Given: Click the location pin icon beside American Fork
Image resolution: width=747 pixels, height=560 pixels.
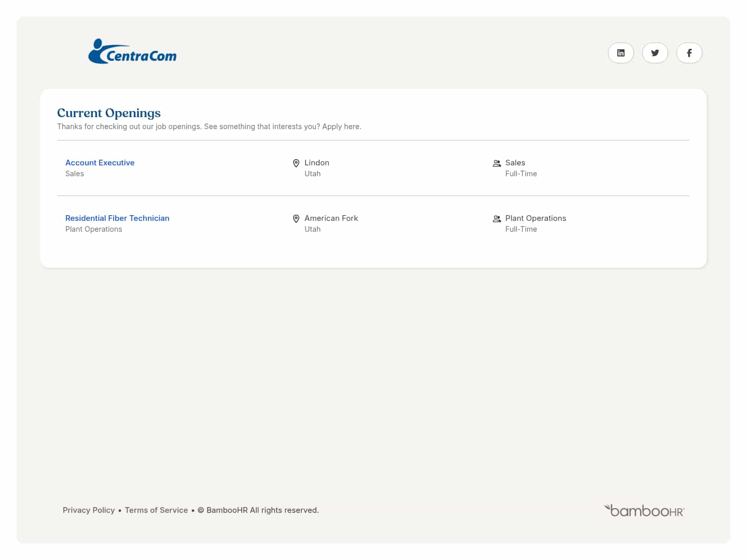Looking at the screenshot, I should point(296,219).
